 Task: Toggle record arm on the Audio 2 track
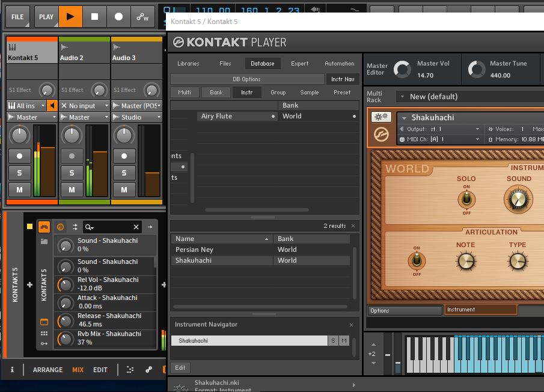pos(72,156)
